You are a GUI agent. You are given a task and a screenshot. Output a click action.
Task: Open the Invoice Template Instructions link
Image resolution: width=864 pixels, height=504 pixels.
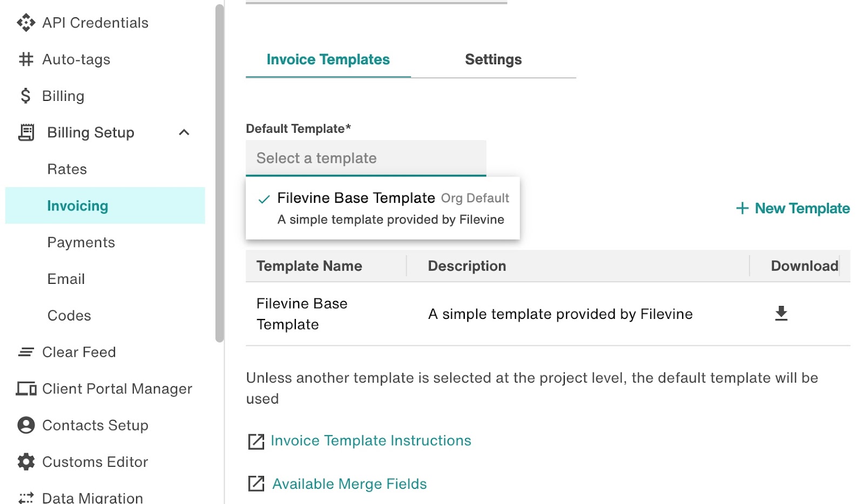[x=370, y=441]
